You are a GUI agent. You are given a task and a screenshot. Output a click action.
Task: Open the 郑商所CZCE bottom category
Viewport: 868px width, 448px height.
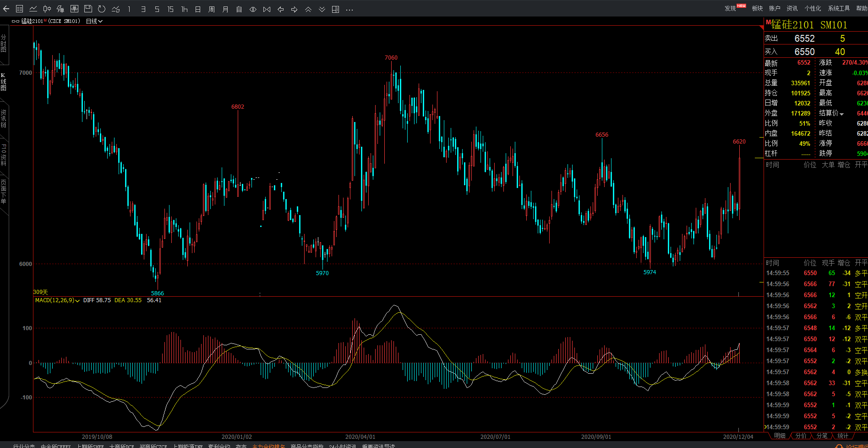tap(153, 446)
